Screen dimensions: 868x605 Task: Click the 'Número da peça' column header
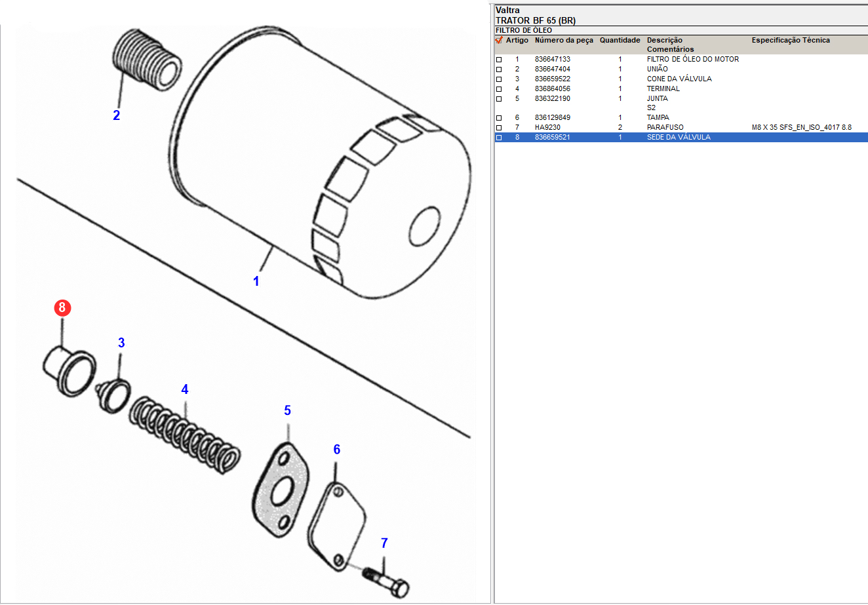[563, 41]
